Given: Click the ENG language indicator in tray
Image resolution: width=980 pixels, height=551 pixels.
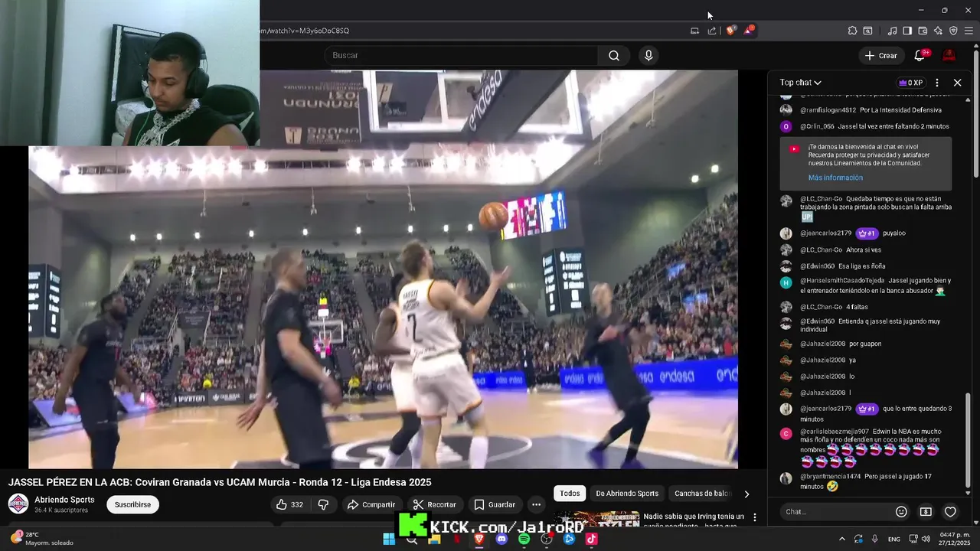Looking at the screenshot, I should [894, 539].
